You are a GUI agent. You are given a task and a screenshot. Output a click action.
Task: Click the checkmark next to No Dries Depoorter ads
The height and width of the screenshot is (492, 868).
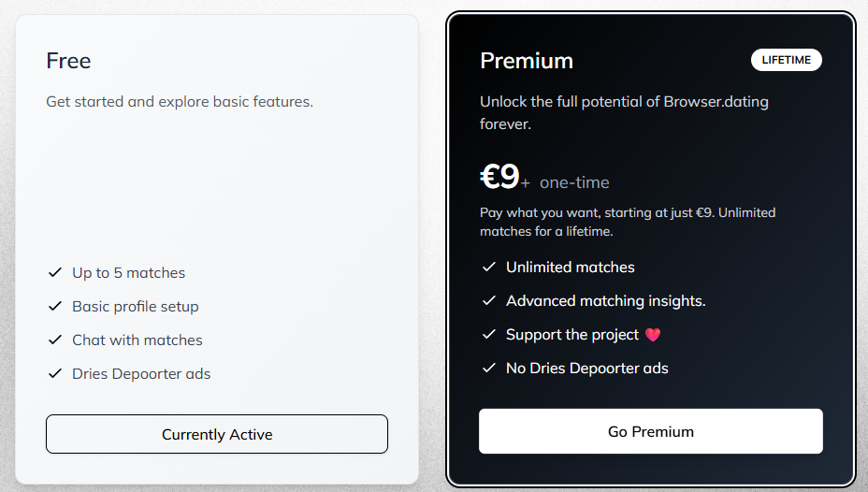[489, 368]
